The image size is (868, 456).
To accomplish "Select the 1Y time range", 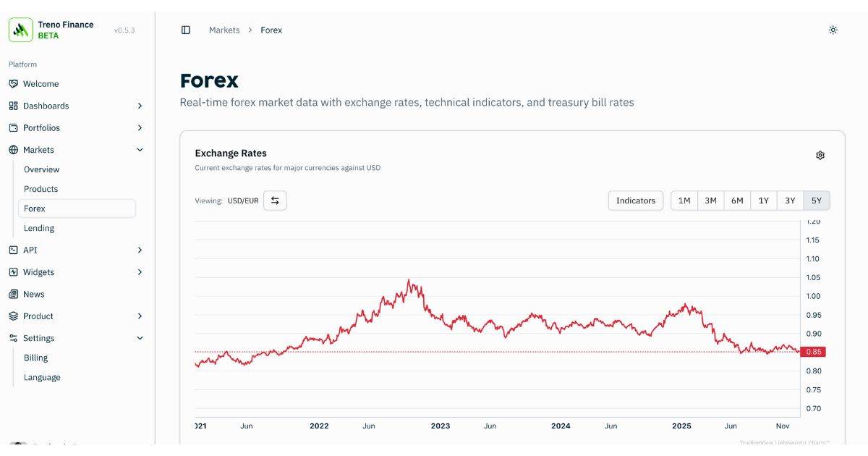I will [x=763, y=200].
